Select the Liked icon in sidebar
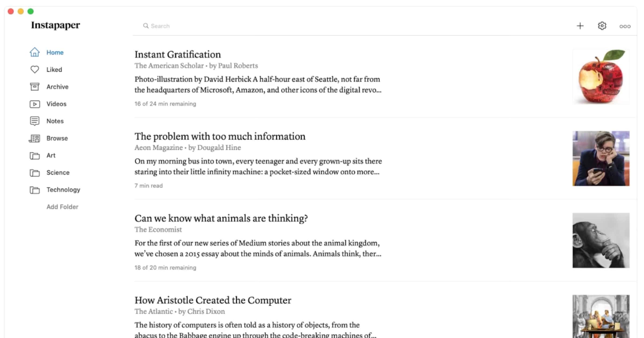The height and width of the screenshot is (338, 644). click(x=34, y=69)
